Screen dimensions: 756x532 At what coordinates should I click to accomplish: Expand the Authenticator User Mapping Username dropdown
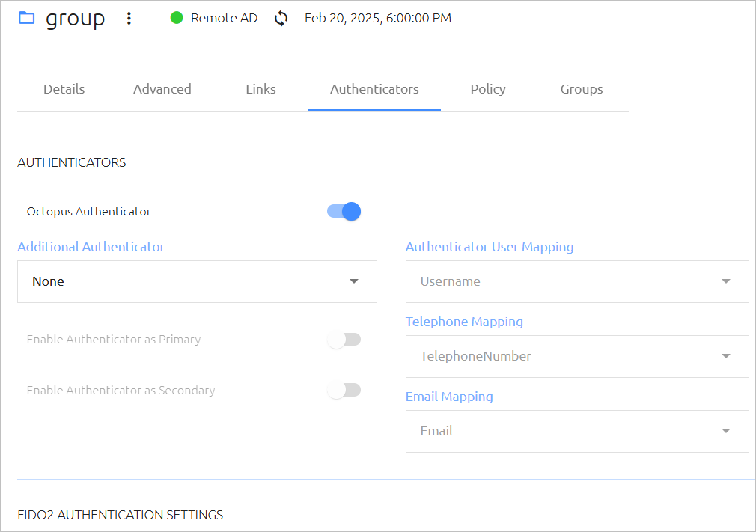(x=577, y=282)
